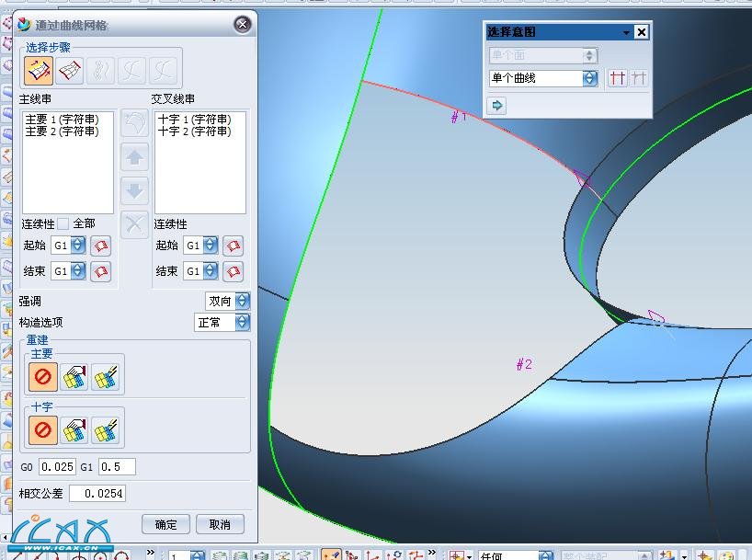752x560 pixels.
Task: Toggle the 全部 continuity checkbox
Action: pos(63,223)
